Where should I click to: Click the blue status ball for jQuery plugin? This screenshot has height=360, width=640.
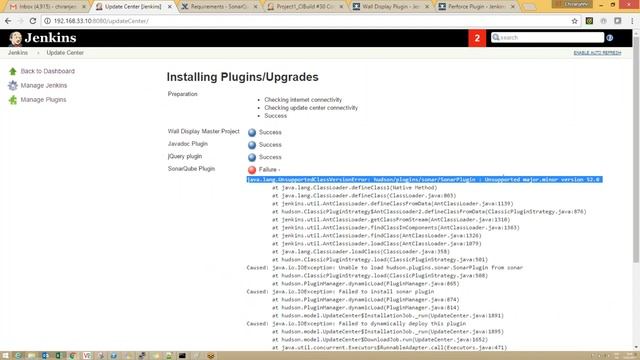coord(252,157)
